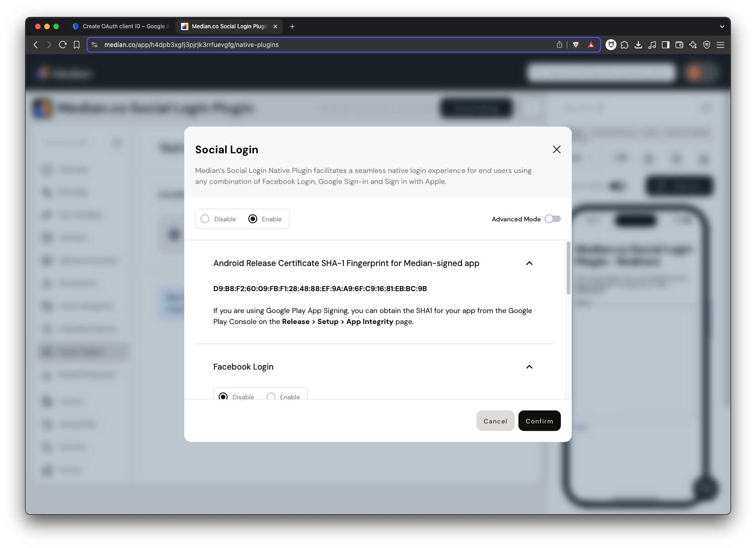
Task: Go forward in browser history
Action: point(49,45)
